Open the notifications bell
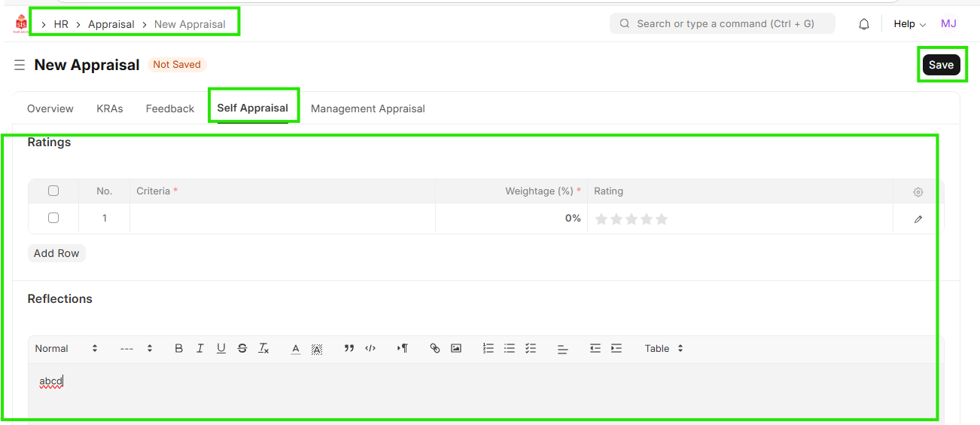This screenshot has height=425, width=980. click(864, 24)
